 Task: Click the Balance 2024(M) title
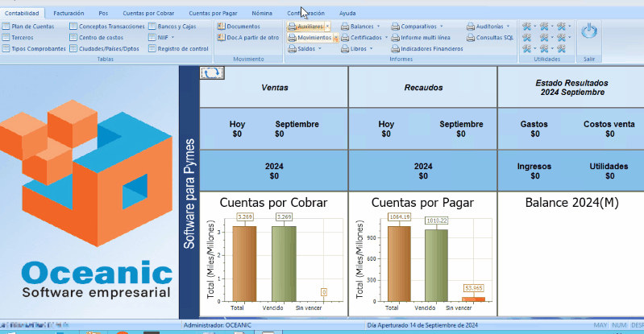571,203
